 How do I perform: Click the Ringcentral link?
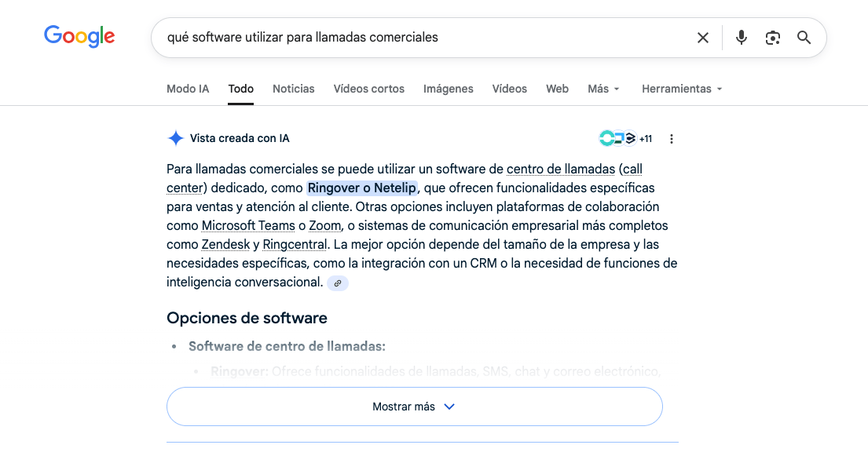click(x=295, y=244)
